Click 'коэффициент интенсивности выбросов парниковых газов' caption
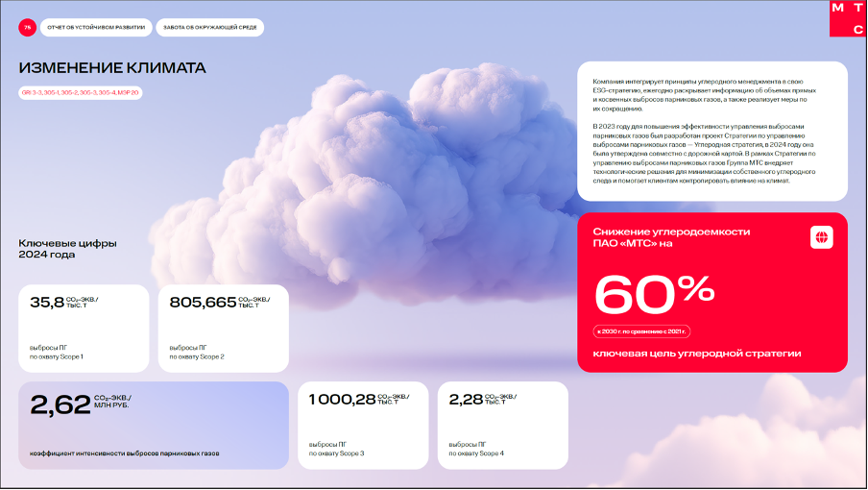The height and width of the screenshot is (490, 868). (125, 453)
